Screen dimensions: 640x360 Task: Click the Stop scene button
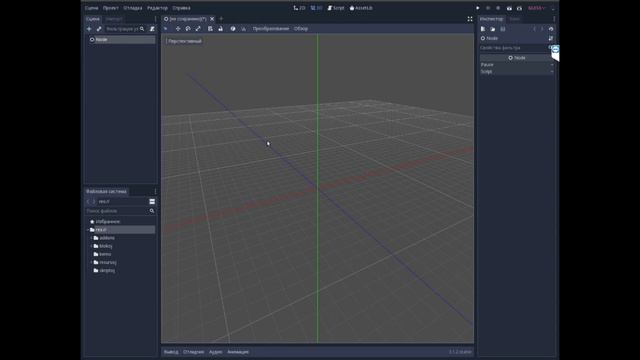coord(498,8)
